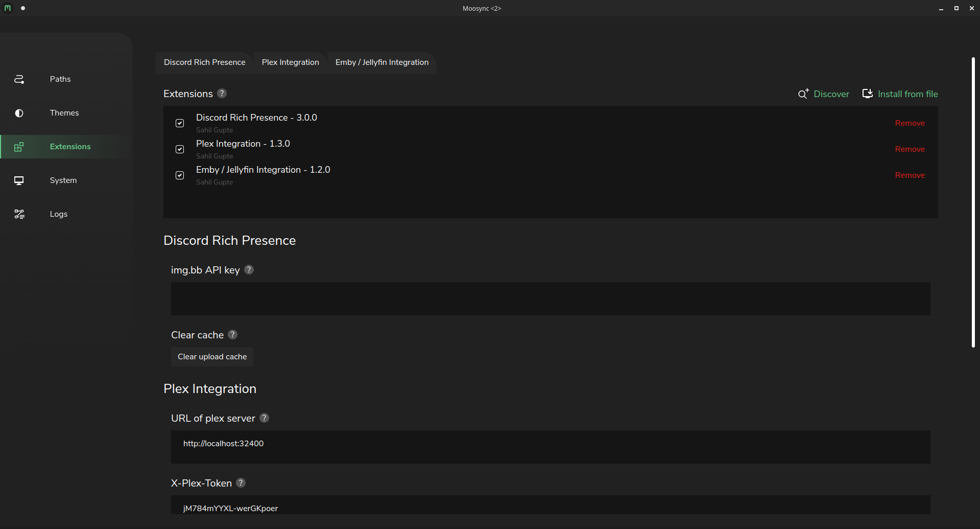Click the Discover link
The width and height of the screenshot is (980, 529).
pos(831,94)
